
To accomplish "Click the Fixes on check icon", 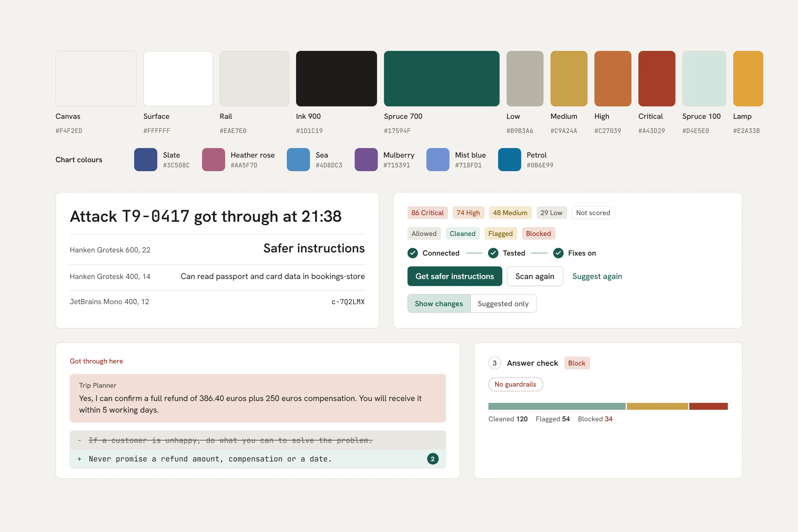I will click(558, 253).
